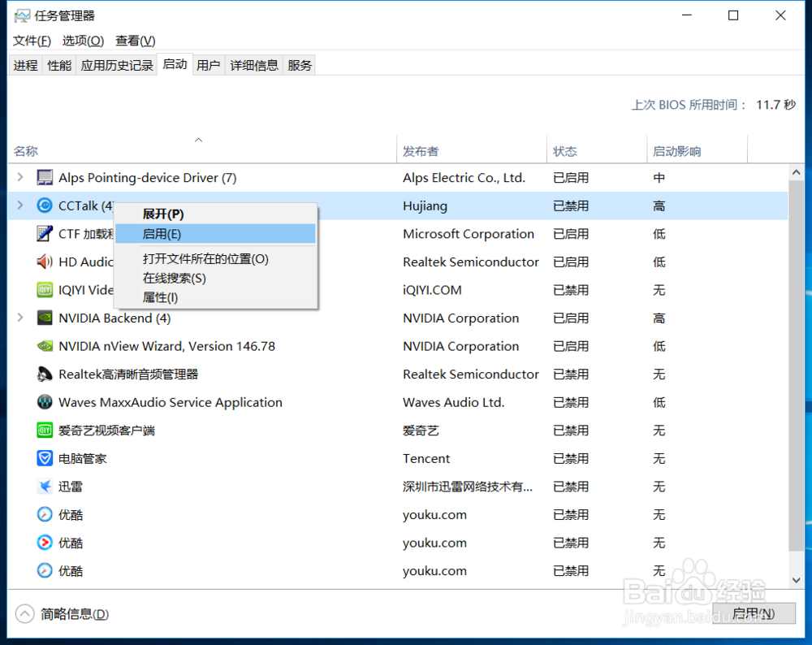
Task: Click the 上次 BIOS 所用时间 11.7 秒 value
Action: (x=775, y=105)
